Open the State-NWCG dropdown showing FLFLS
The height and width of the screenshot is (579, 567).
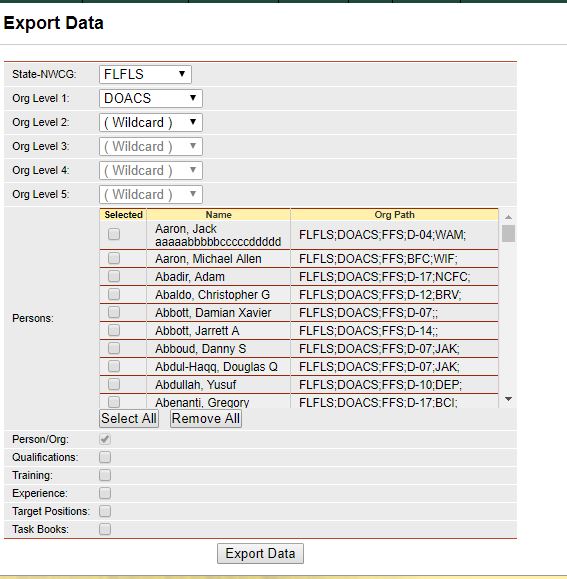tap(145, 75)
